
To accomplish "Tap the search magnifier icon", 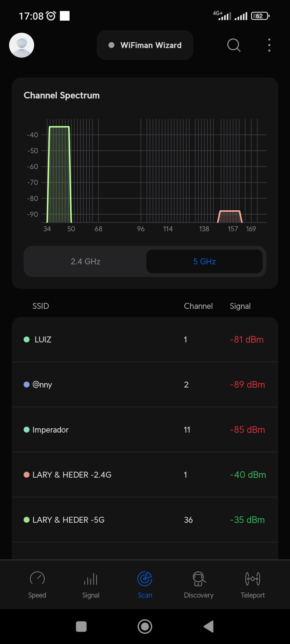I will [x=234, y=45].
